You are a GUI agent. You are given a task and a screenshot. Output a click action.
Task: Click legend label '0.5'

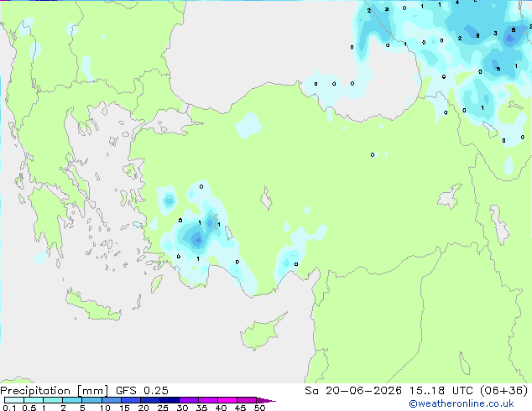(x=29, y=408)
